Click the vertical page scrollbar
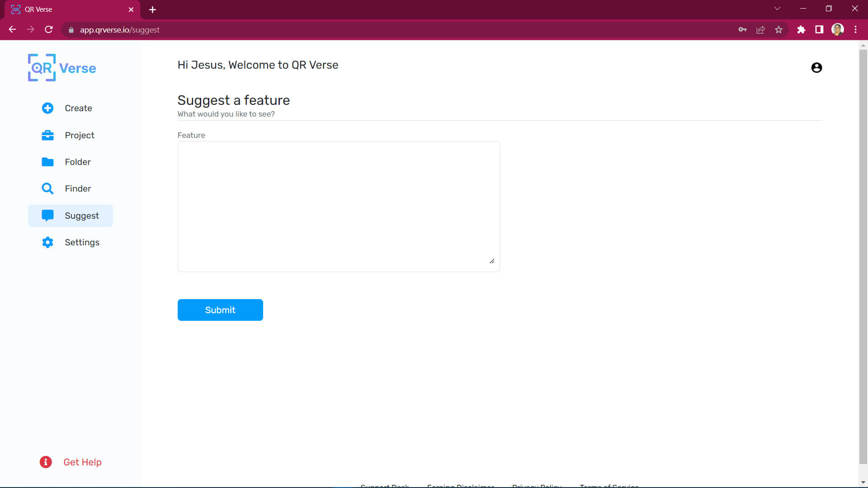The height and width of the screenshot is (488, 868). tap(863, 258)
